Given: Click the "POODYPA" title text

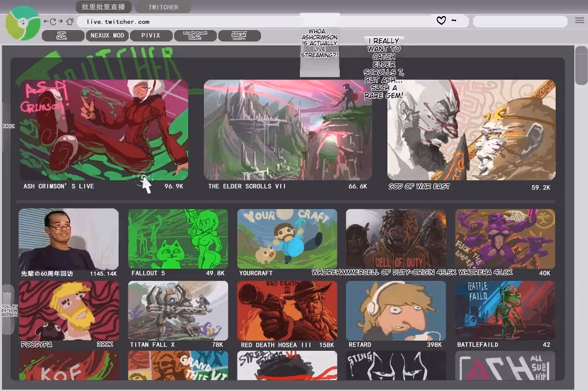Looking at the screenshot, I should [37, 345].
